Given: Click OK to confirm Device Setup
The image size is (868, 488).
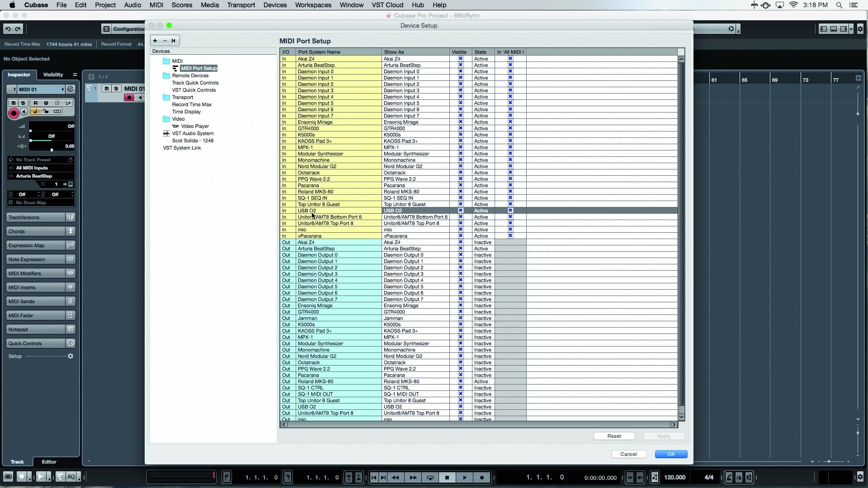Looking at the screenshot, I should pyautogui.click(x=671, y=454).
